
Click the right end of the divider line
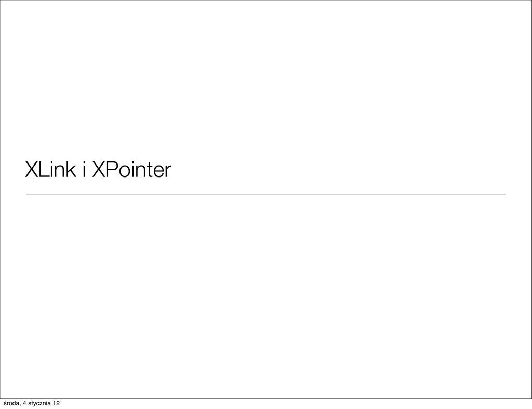[503, 194]
